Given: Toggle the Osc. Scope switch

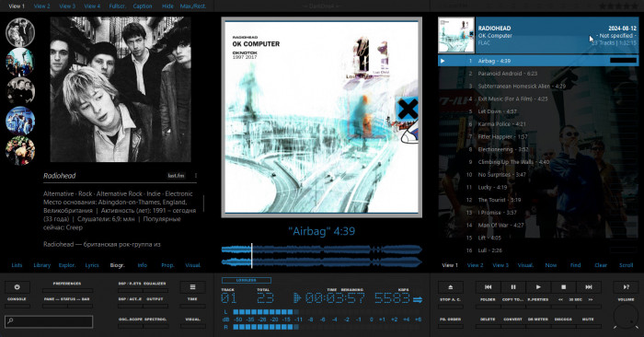Looking at the screenshot, I should (131, 326).
